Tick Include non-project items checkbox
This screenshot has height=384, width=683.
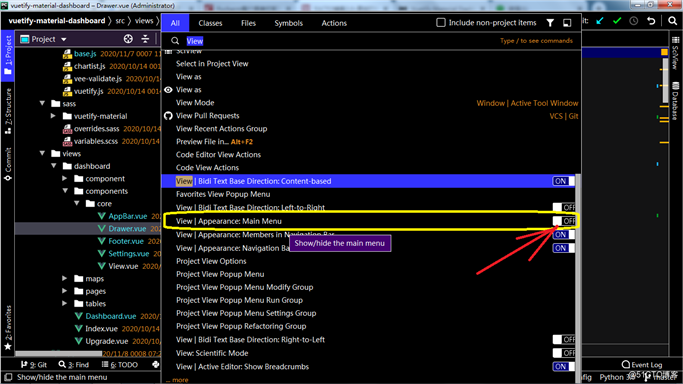tap(441, 23)
